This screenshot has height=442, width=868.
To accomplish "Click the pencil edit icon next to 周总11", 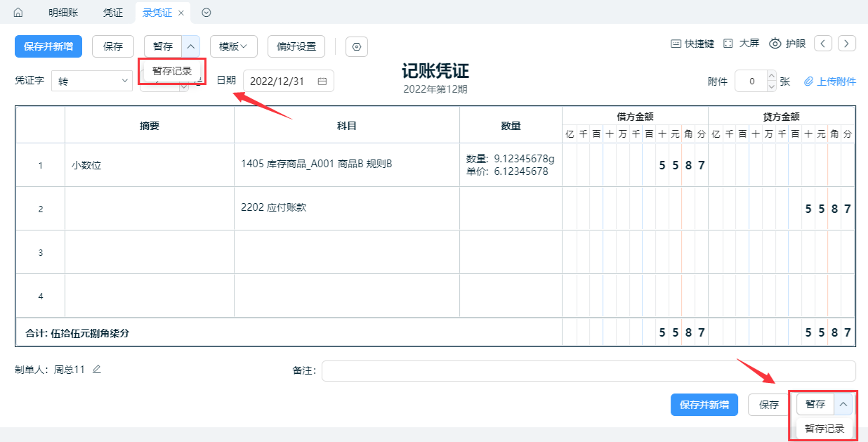I will tap(97, 369).
